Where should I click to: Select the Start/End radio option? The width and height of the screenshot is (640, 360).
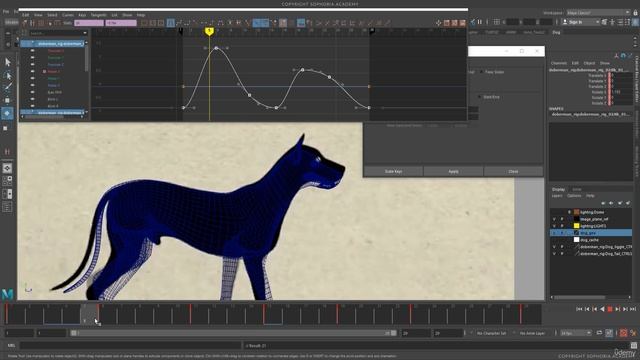coord(480,97)
